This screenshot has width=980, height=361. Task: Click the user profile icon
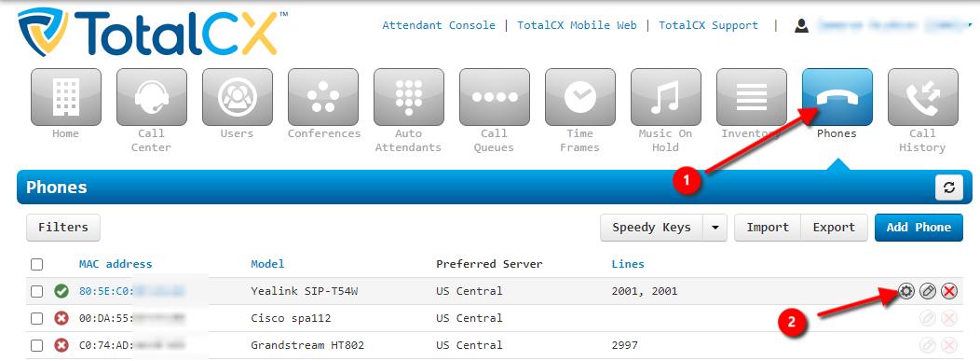pyautogui.click(x=801, y=25)
